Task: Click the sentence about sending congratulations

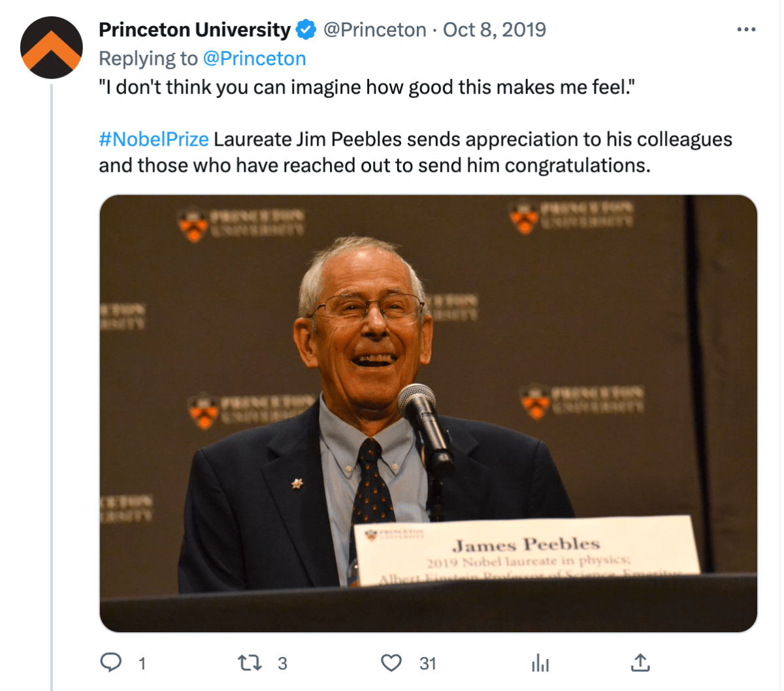Action: pos(374,165)
